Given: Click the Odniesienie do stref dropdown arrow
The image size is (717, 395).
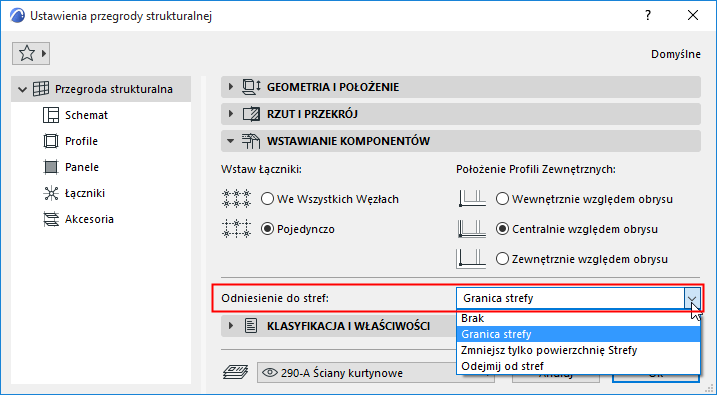Looking at the screenshot, I should 692,298.
